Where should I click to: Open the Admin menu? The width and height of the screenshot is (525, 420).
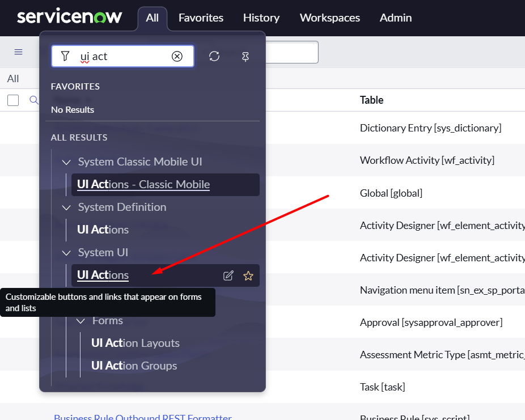[x=395, y=18]
